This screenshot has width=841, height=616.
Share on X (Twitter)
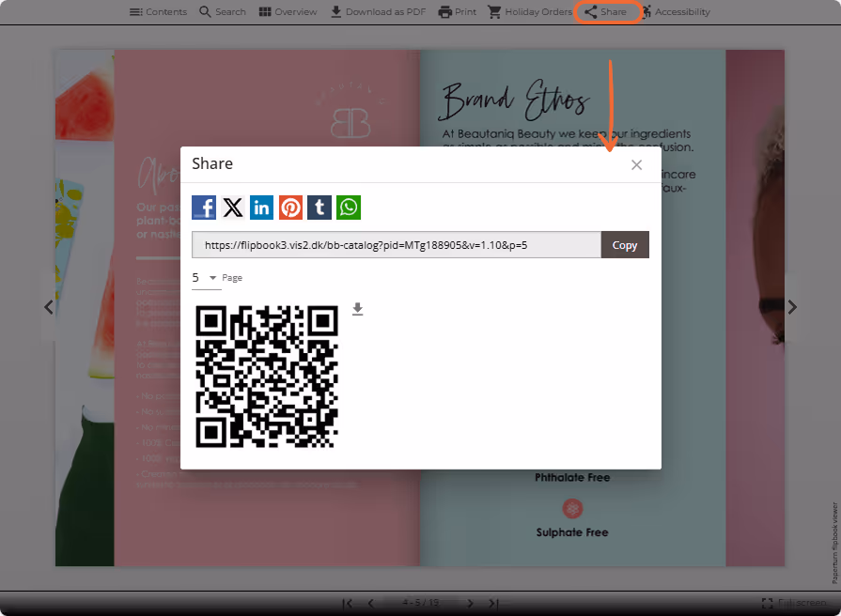(233, 208)
